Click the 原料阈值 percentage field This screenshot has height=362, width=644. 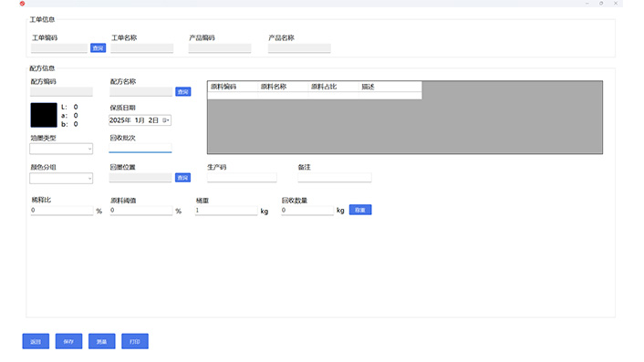tap(141, 210)
